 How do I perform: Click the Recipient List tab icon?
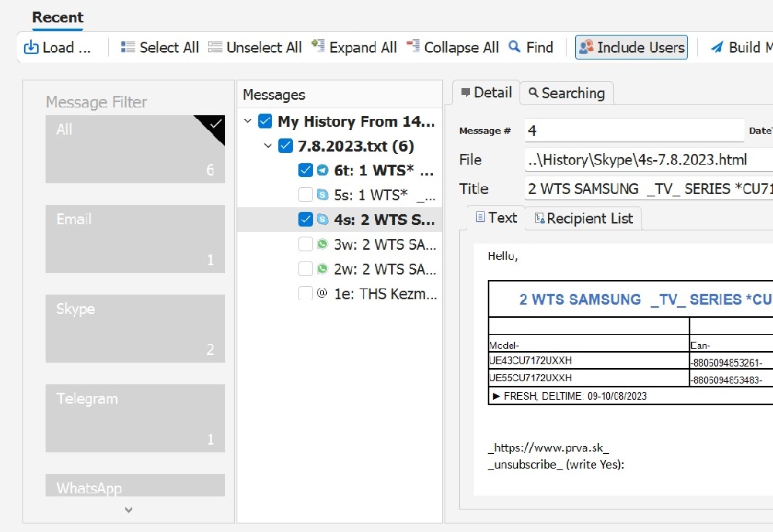click(540, 218)
